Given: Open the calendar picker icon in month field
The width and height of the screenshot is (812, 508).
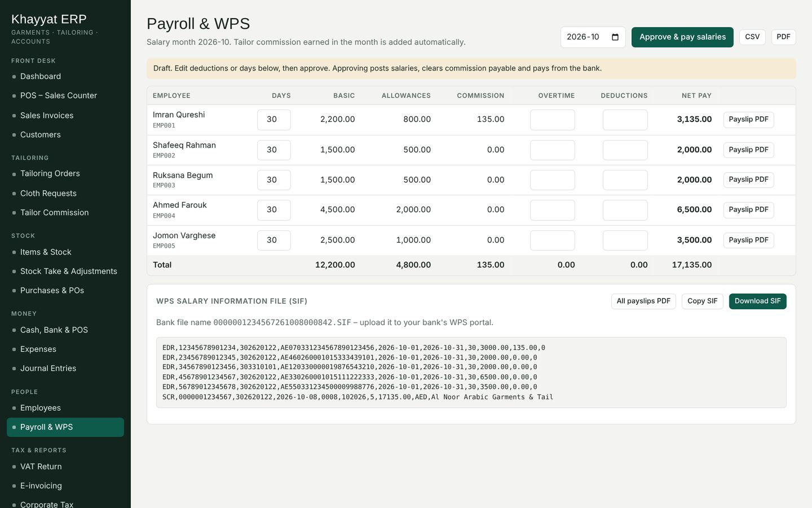Looking at the screenshot, I should pyautogui.click(x=615, y=37).
